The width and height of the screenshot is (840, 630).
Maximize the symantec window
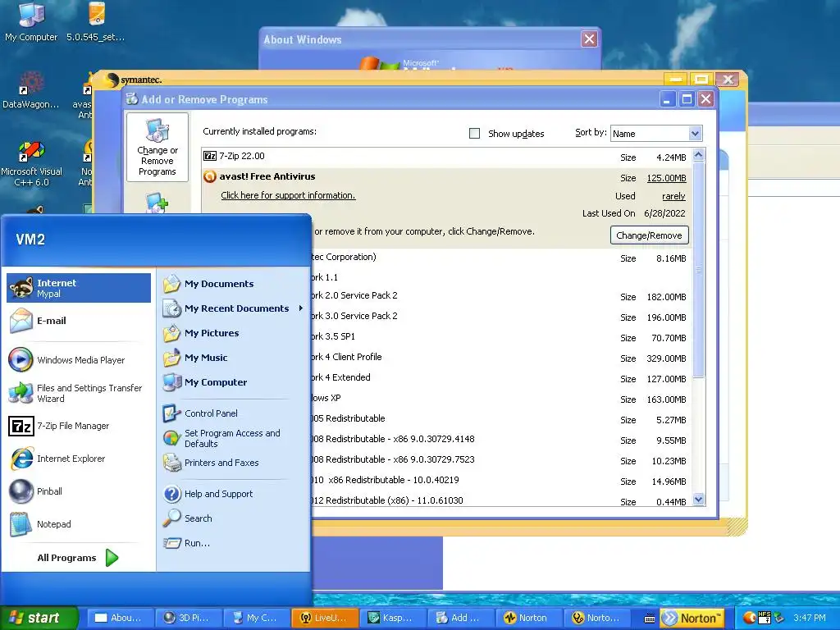coord(701,80)
